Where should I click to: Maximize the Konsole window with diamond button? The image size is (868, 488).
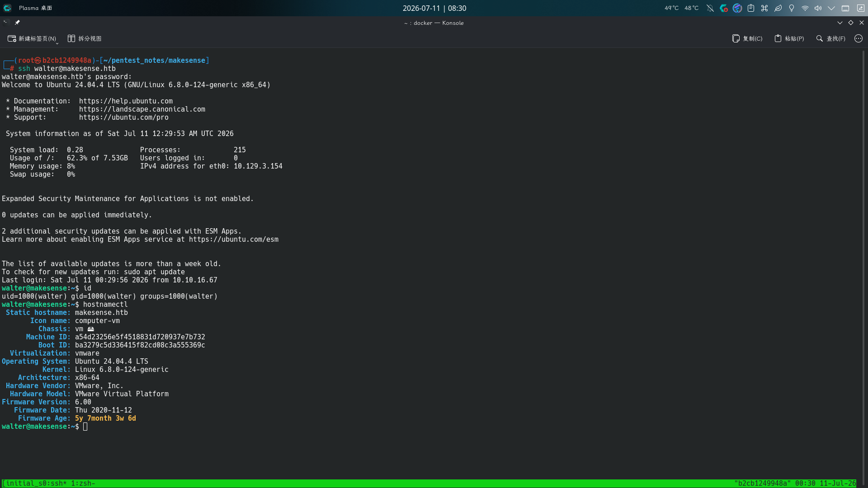click(851, 23)
